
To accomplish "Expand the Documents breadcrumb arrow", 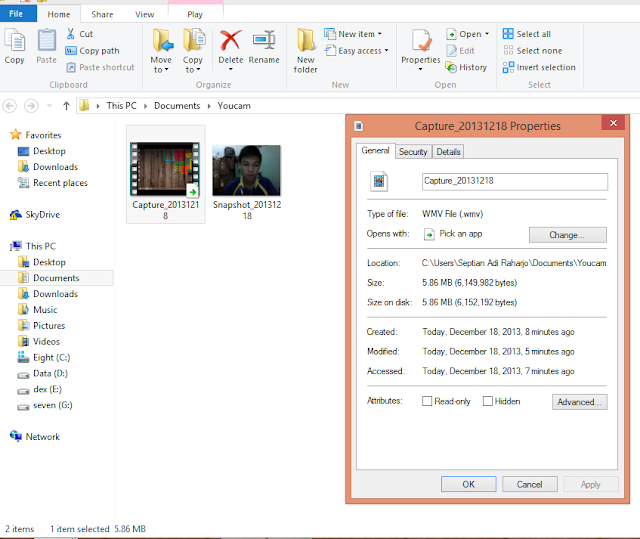I will tap(209, 106).
